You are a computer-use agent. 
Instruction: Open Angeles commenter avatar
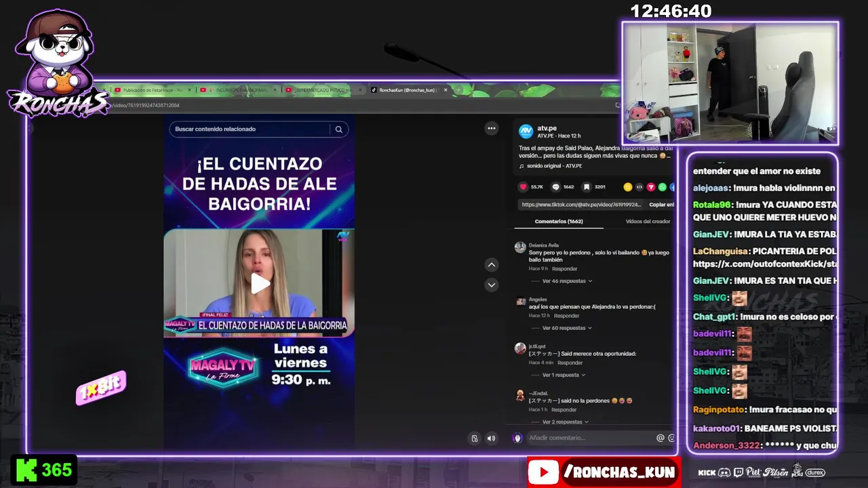(x=520, y=302)
